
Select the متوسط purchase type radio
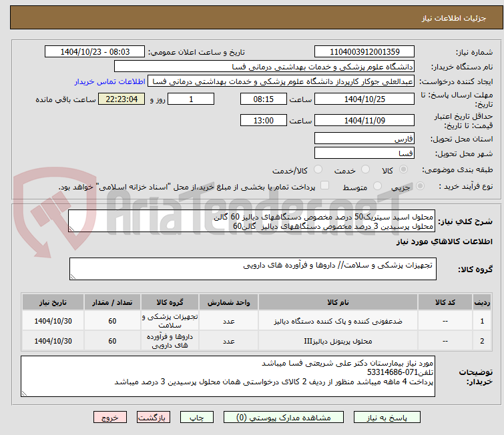click(x=377, y=185)
